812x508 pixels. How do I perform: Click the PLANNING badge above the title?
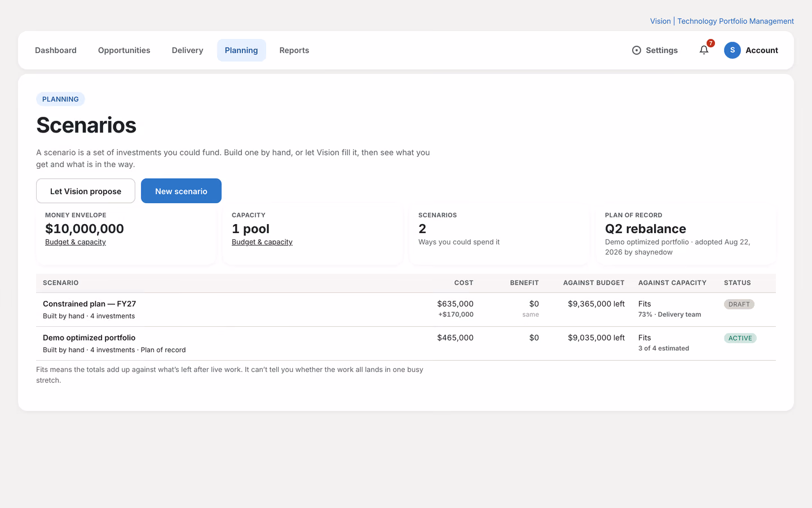click(60, 99)
